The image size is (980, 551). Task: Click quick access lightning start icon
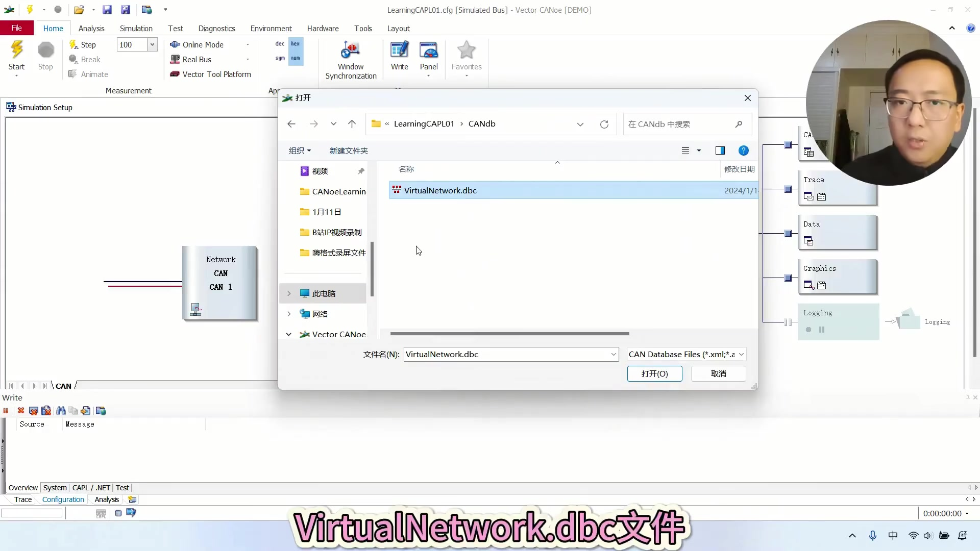pos(30,9)
